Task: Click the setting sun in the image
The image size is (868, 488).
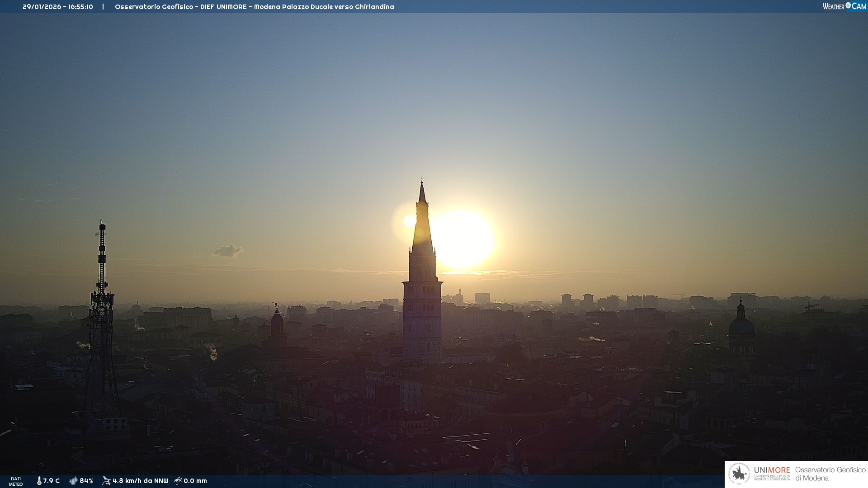Action: 463,239
